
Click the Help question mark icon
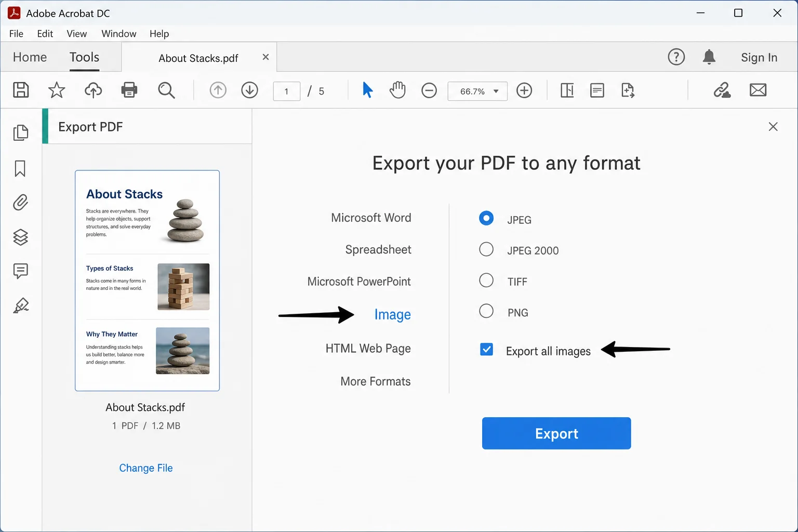click(x=676, y=57)
